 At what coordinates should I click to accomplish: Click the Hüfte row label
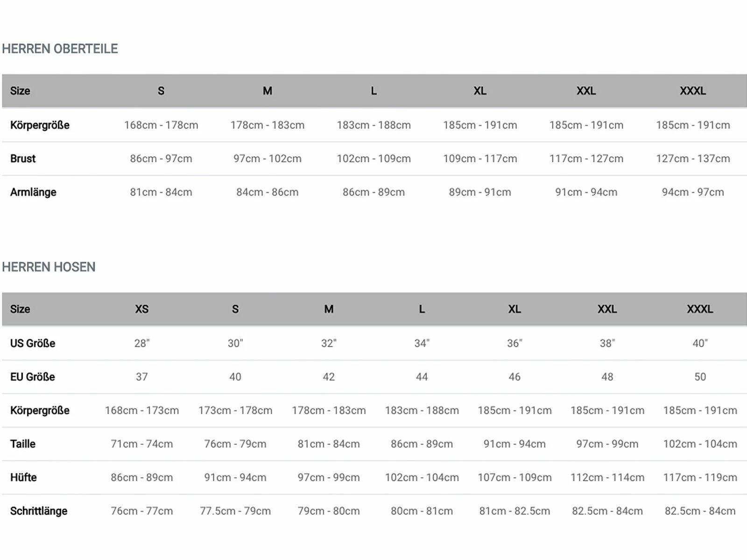click(23, 477)
